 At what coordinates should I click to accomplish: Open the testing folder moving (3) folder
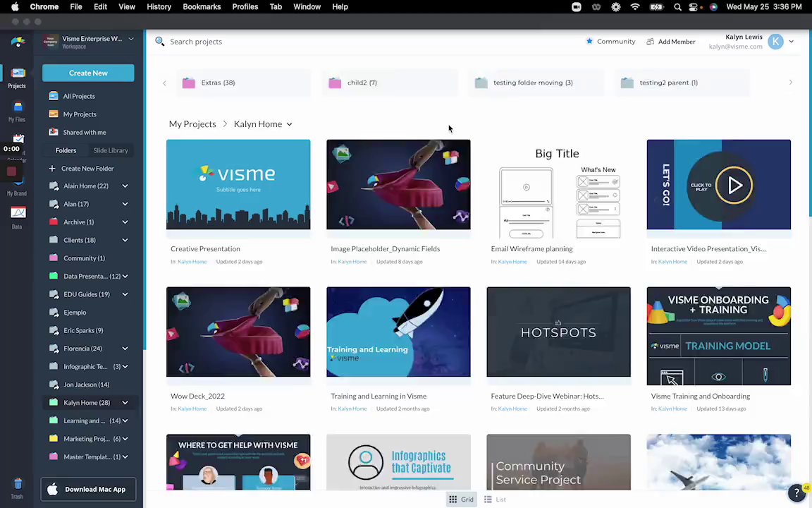point(536,83)
